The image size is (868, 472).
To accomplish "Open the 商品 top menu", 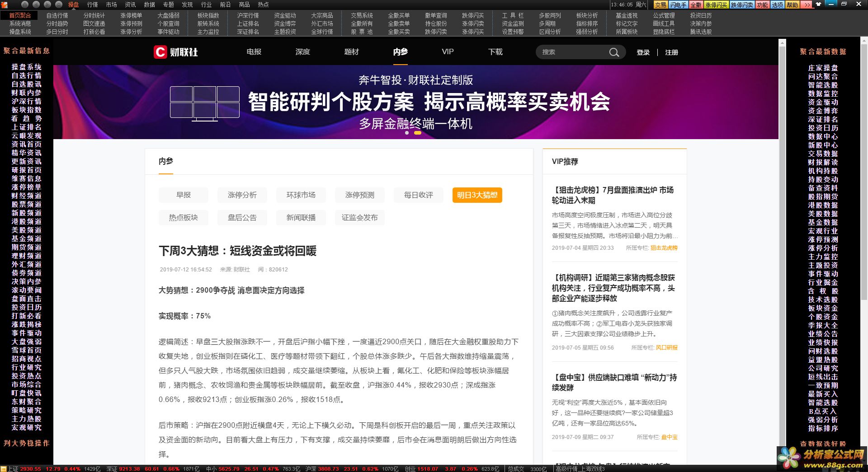I will point(244,5).
